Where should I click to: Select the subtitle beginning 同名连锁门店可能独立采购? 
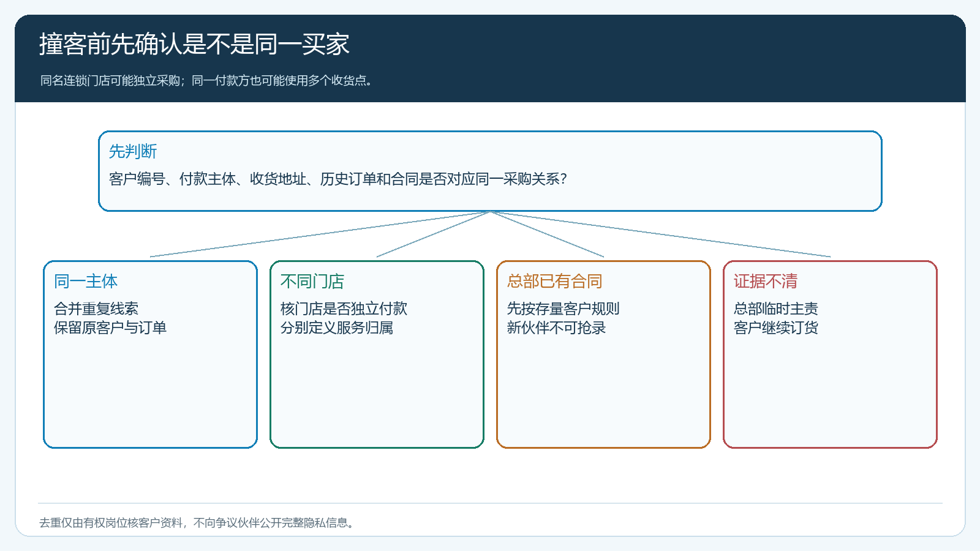pyautogui.click(x=206, y=80)
